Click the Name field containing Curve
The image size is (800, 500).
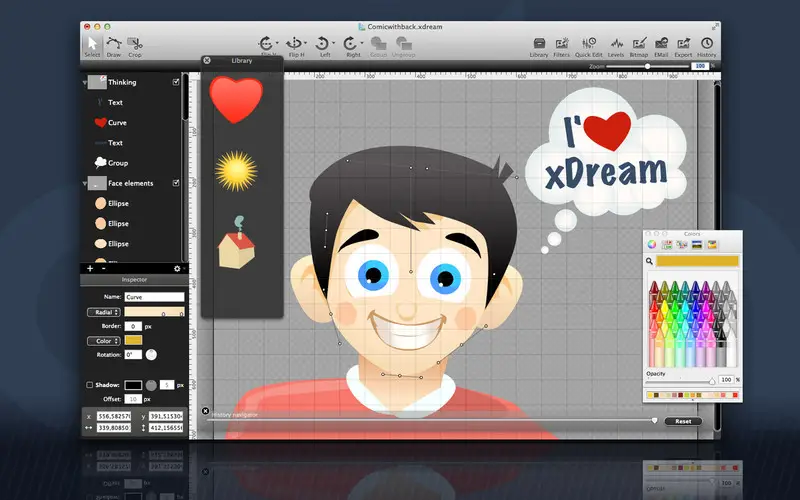[154, 297]
